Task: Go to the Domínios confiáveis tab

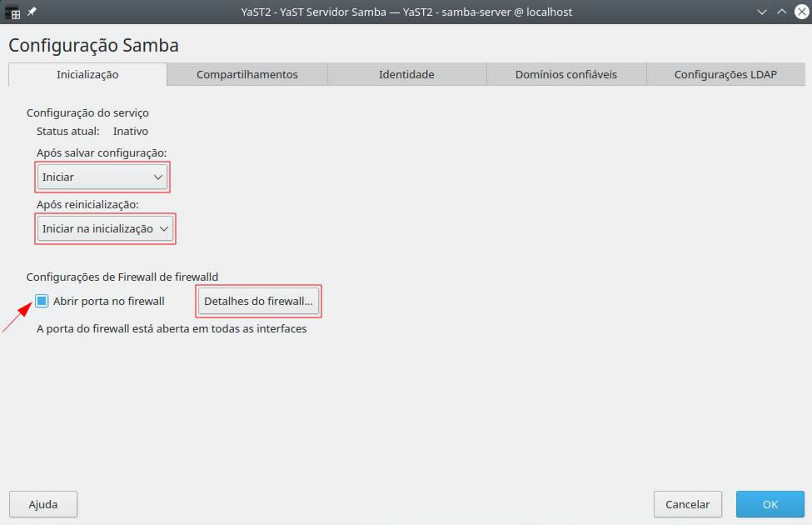Action: (x=565, y=75)
